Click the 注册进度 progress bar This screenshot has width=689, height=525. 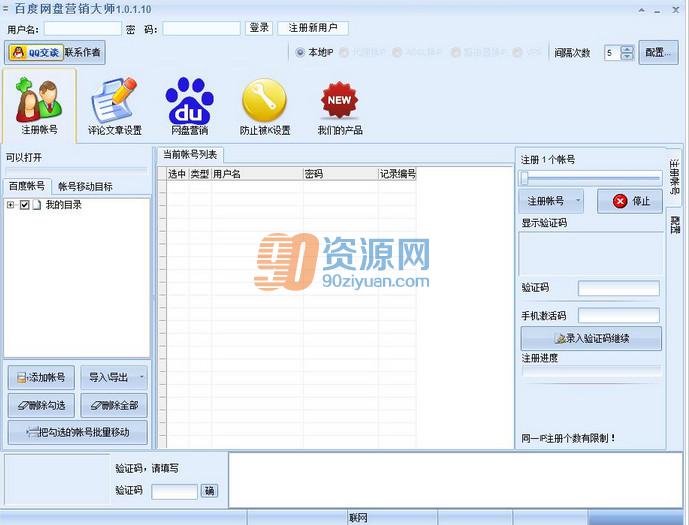point(591,371)
